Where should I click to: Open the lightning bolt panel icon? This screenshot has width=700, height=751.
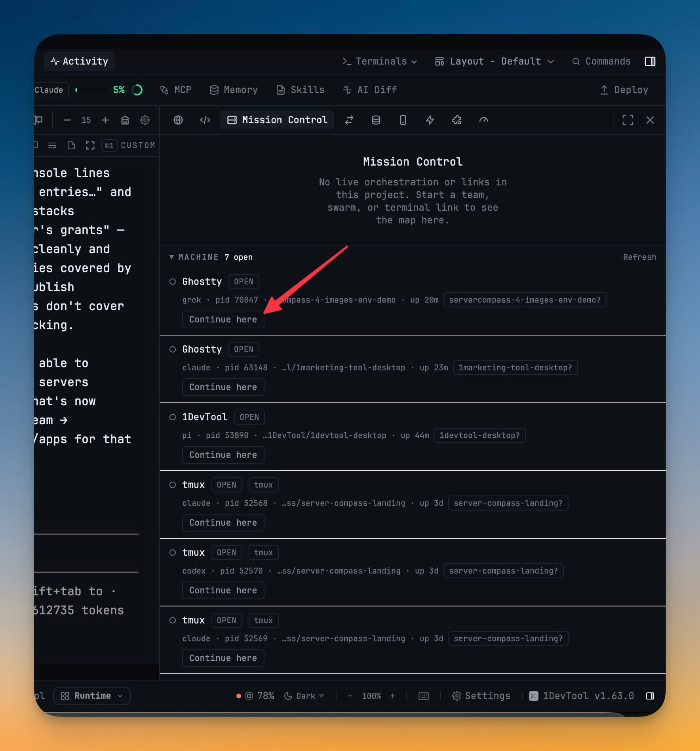coord(430,120)
